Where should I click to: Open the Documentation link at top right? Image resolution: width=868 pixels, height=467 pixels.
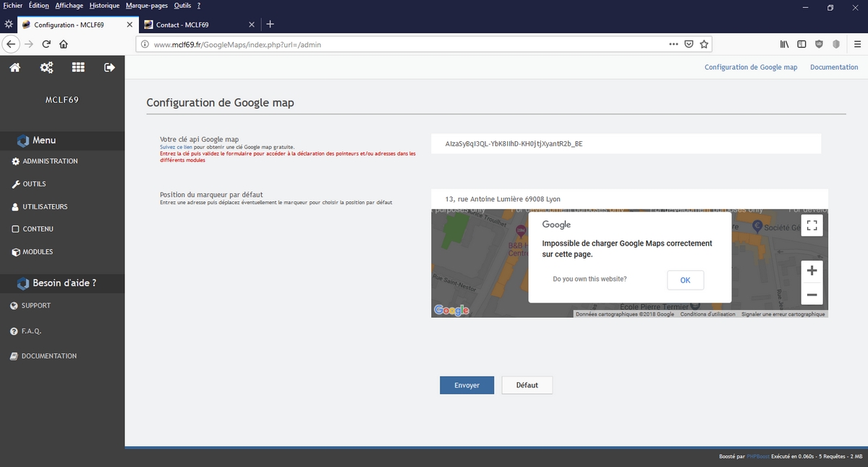pyautogui.click(x=834, y=67)
